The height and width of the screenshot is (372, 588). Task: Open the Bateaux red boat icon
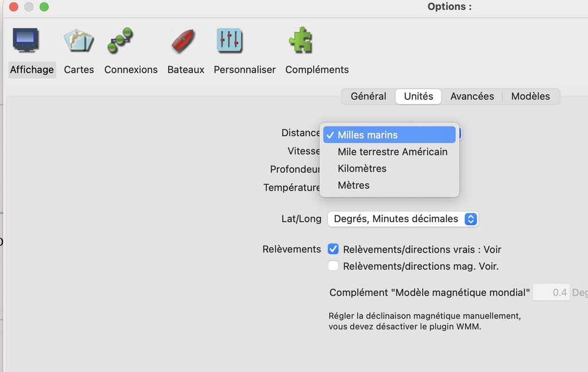184,41
